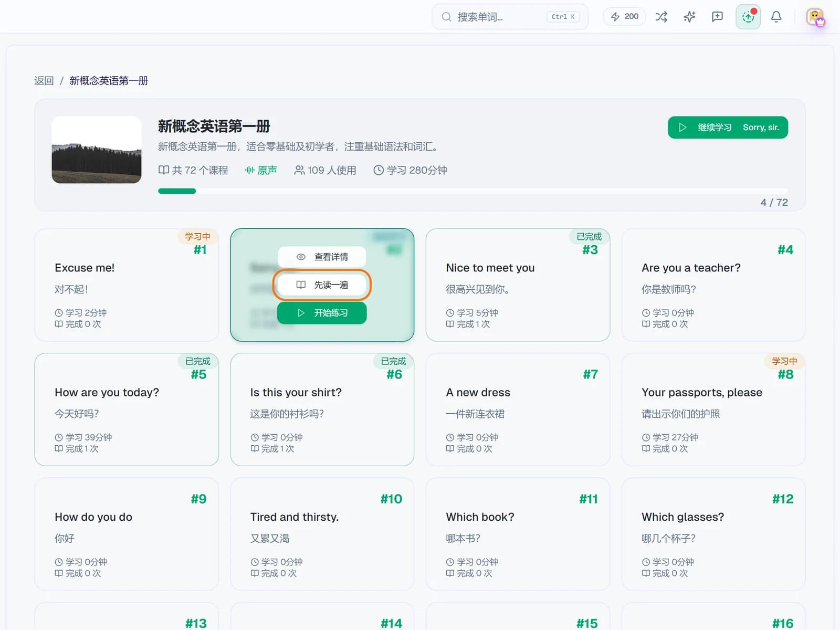Click the 原声 original audio label
The height and width of the screenshot is (630, 840).
[261, 170]
